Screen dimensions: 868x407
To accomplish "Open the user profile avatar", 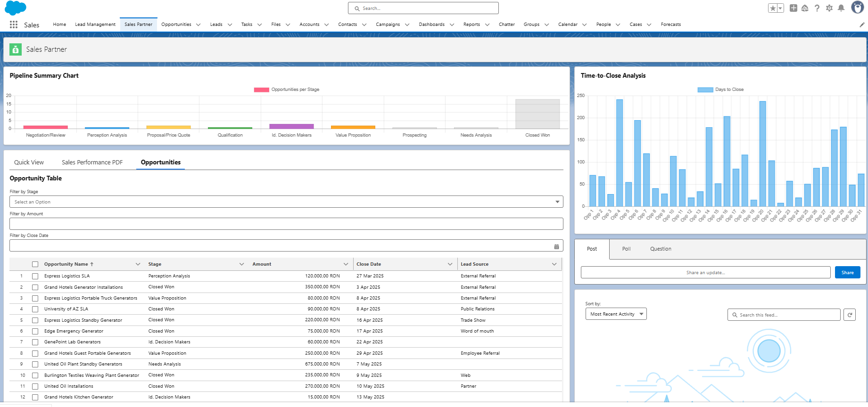I will coord(858,7).
